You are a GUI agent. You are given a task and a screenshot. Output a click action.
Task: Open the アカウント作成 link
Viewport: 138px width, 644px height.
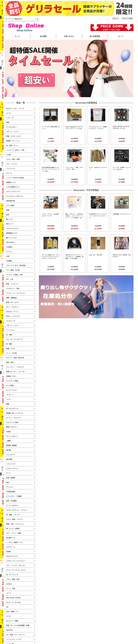coord(127,18)
